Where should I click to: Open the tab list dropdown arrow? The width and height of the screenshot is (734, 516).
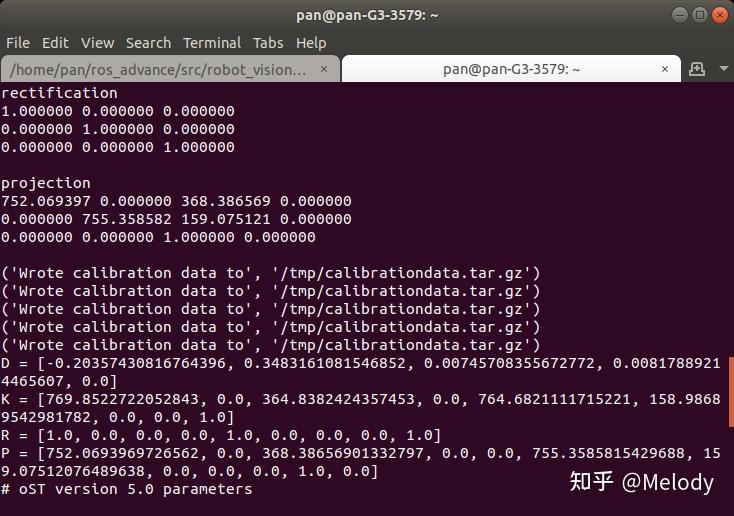pos(723,69)
